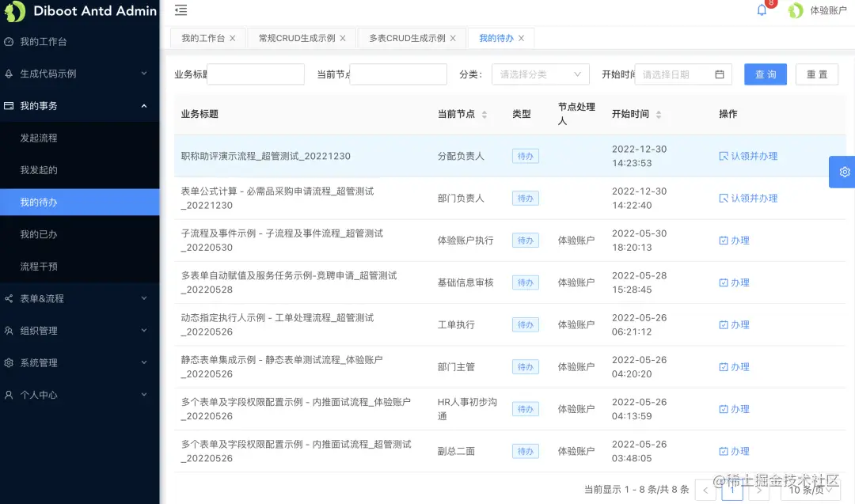Open the floating blue settings gear
The image size is (855, 504).
click(x=844, y=171)
